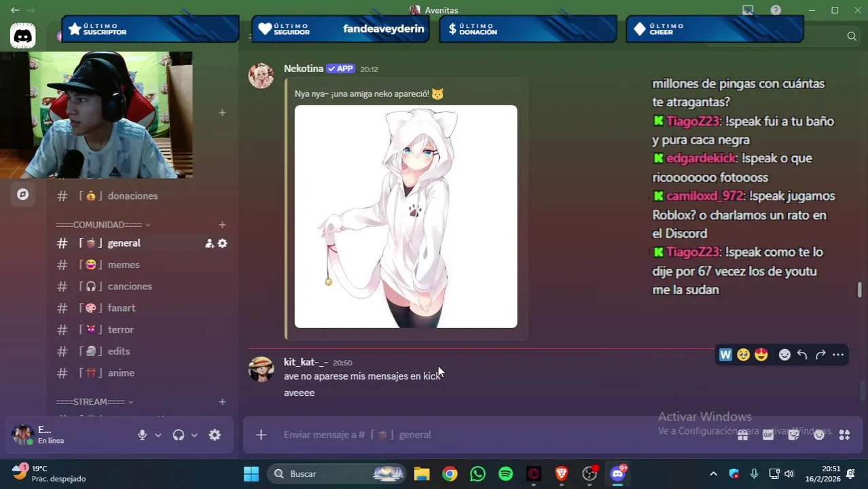Screen dimensions: 868x489
Task: Open more message options ellipsis
Action: [x=838, y=355]
